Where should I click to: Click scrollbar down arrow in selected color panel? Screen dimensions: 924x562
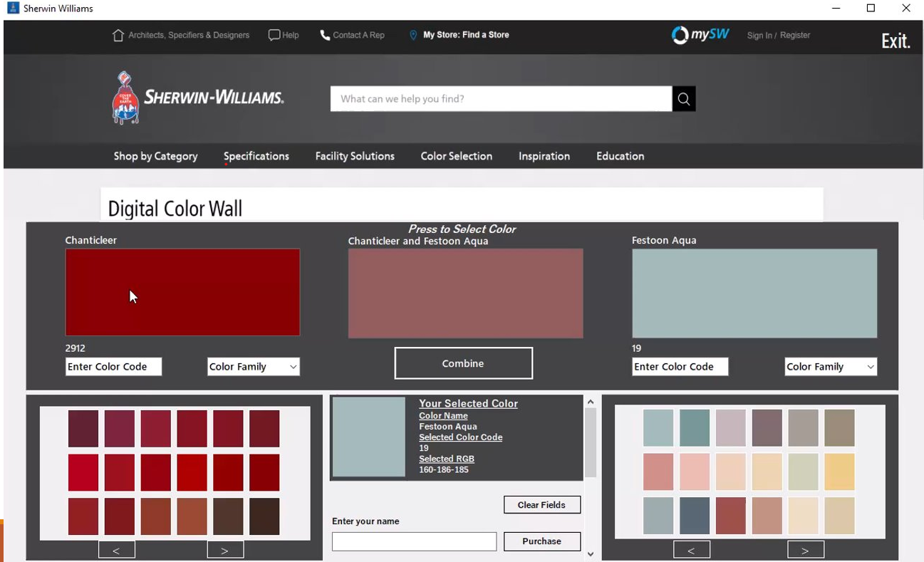[x=591, y=554]
